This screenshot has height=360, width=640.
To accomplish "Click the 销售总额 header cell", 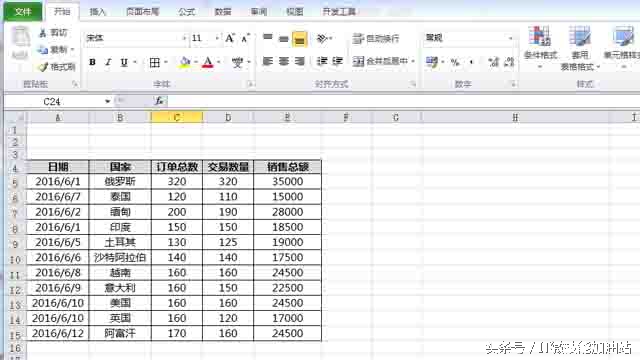I will [288, 167].
